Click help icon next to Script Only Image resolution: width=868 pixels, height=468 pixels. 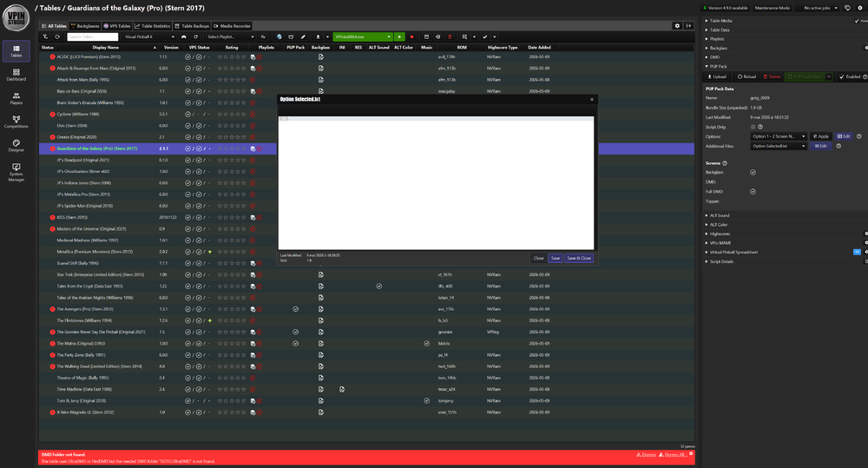(760, 127)
